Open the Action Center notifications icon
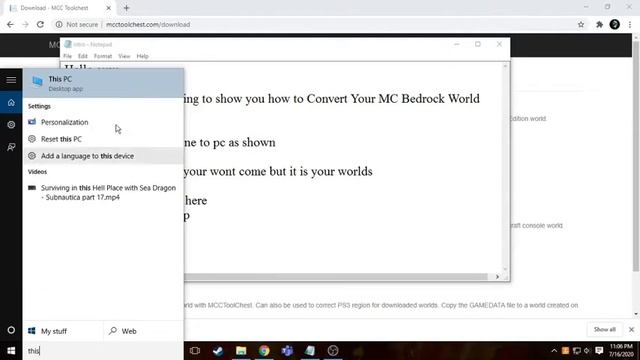Image resolution: width=640 pixels, height=360 pixels. [599, 351]
